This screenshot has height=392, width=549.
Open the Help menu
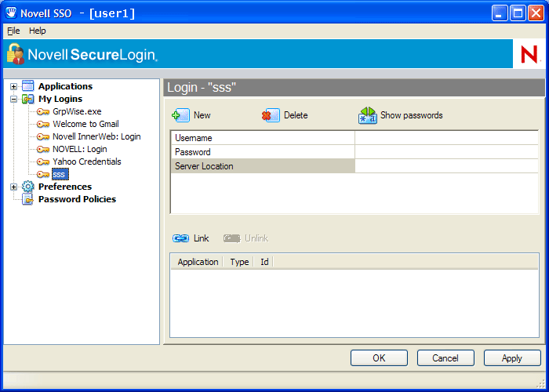(38, 31)
